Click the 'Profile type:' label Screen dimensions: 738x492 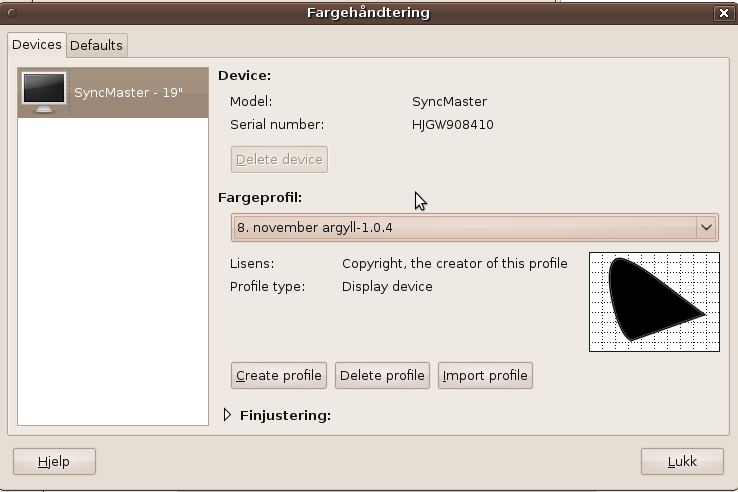point(267,287)
